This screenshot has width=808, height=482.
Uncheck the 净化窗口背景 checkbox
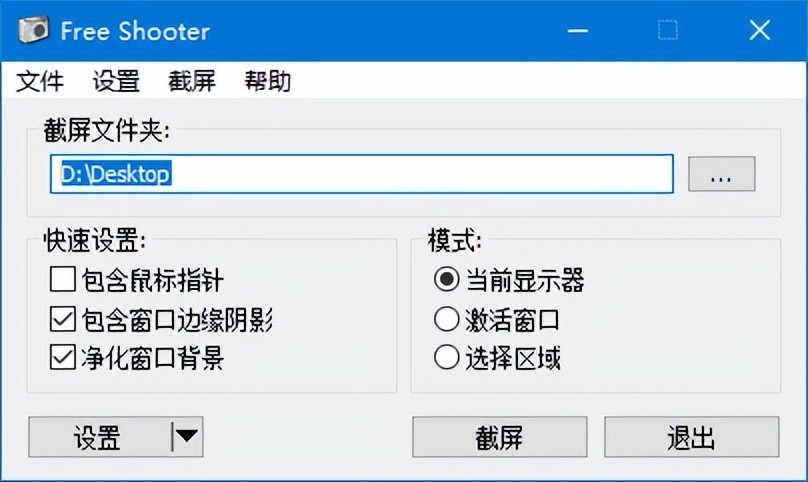pyautogui.click(x=62, y=358)
